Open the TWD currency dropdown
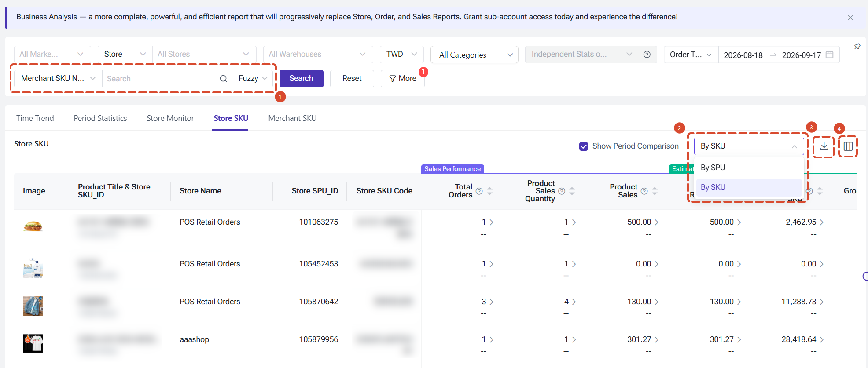868x368 pixels. click(401, 55)
